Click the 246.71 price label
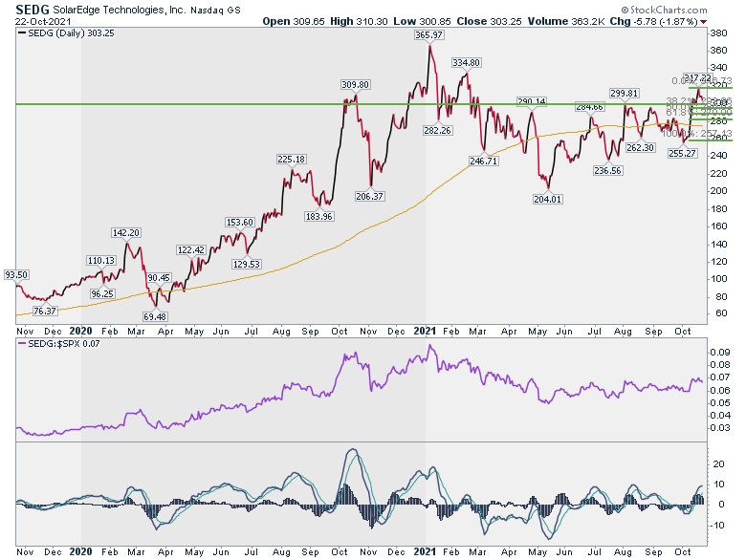 pyautogui.click(x=483, y=162)
